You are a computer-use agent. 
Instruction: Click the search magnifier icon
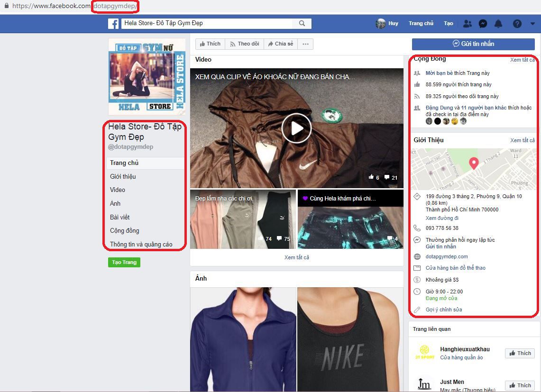pos(302,23)
